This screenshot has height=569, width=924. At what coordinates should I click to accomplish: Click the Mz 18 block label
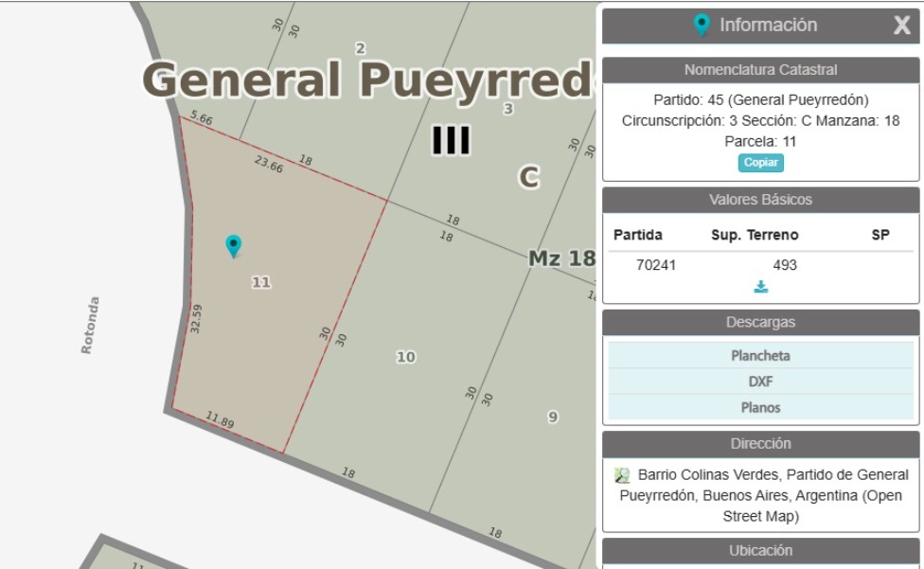(560, 258)
